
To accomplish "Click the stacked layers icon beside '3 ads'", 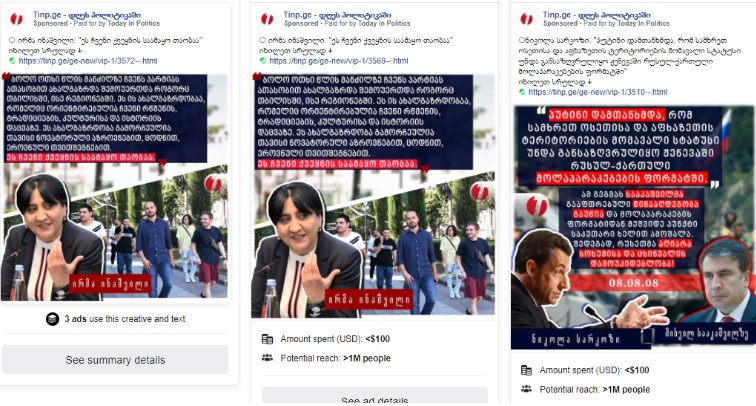I will pyautogui.click(x=53, y=319).
